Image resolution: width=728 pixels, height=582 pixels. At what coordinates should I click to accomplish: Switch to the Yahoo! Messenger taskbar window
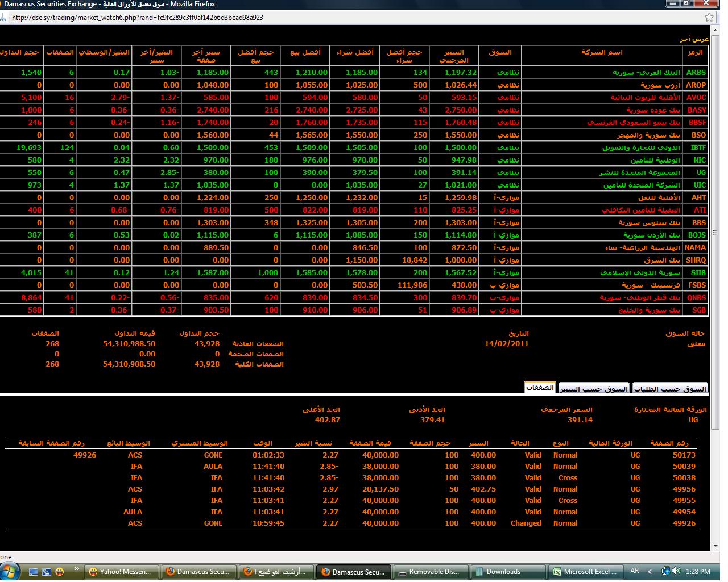tap(121, 572)
